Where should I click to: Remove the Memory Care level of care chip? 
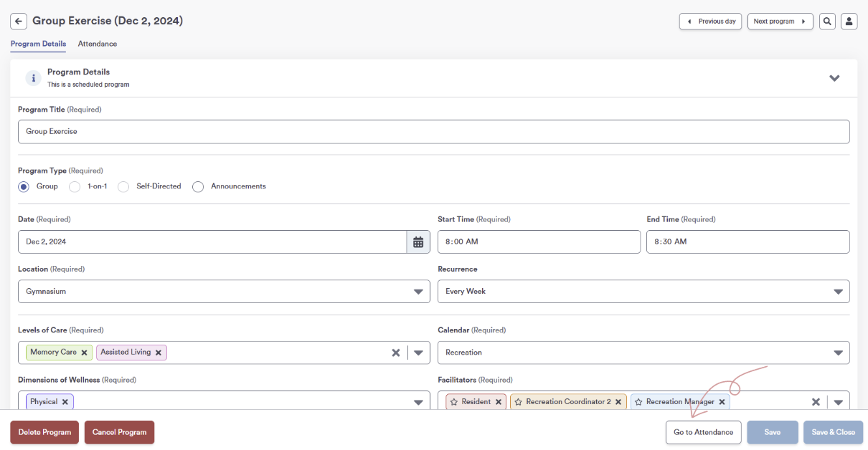(x=84, y=353)
